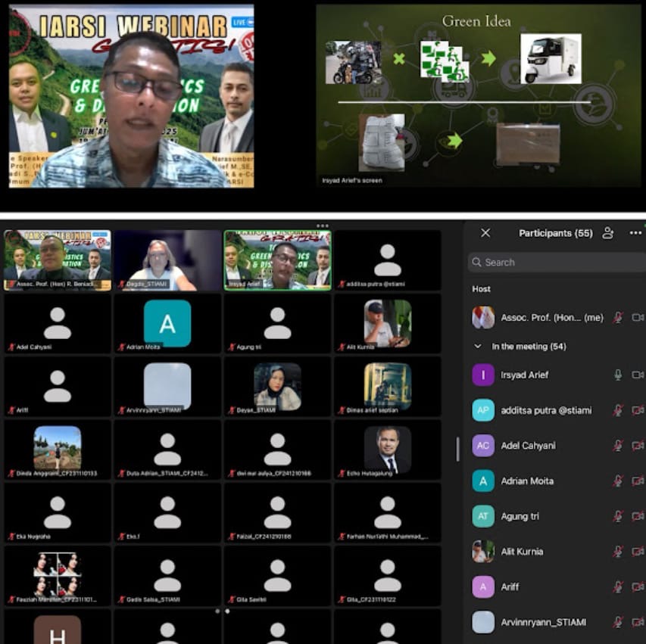Image resolution: width=646 pixels, height=644 pixels.
Task: Select additsa putra AP avatar
Action: click(483, 410)
